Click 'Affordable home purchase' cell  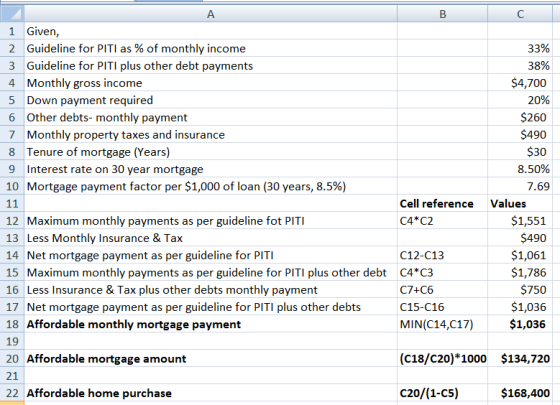tap(211, 393)
